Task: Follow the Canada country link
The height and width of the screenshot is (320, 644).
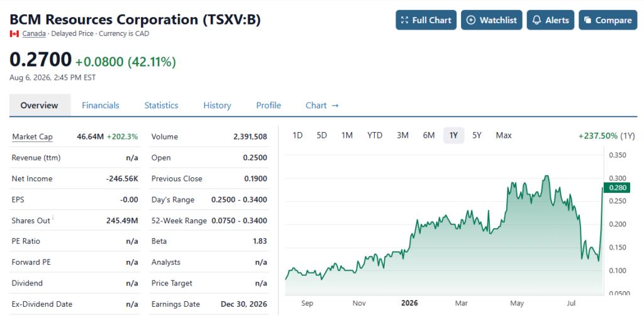Action: coord(34,34)
